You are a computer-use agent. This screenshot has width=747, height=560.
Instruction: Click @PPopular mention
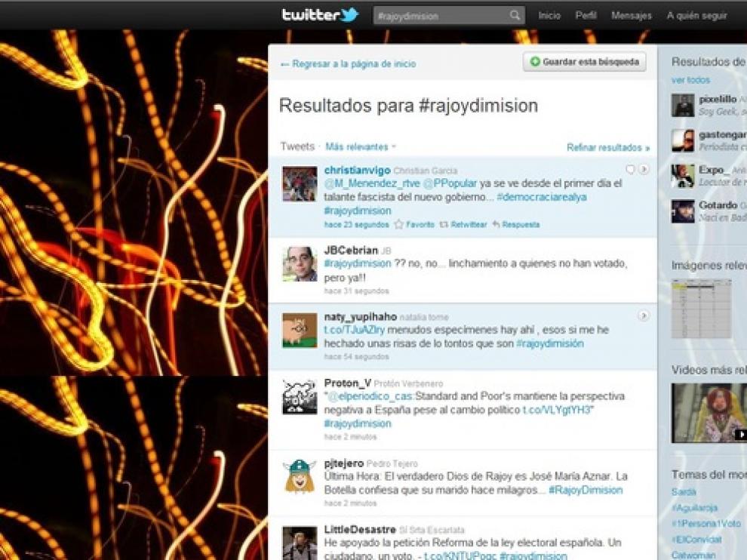click(449, 183)
